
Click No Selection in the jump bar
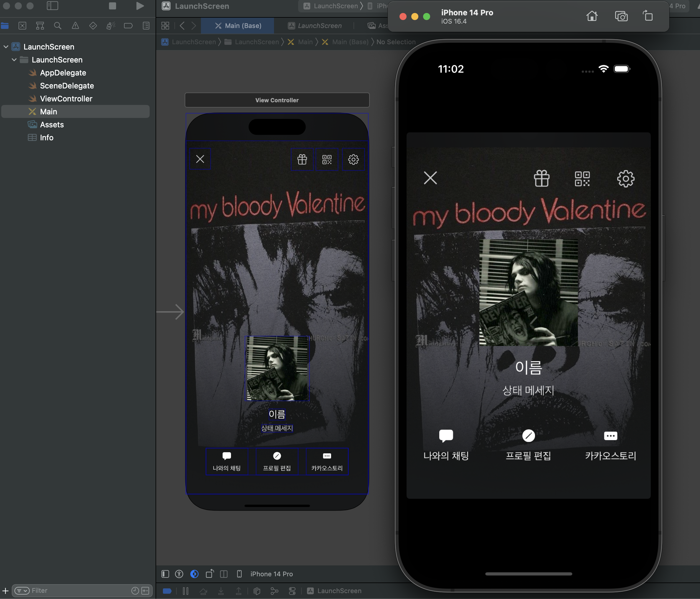point(396,42)
